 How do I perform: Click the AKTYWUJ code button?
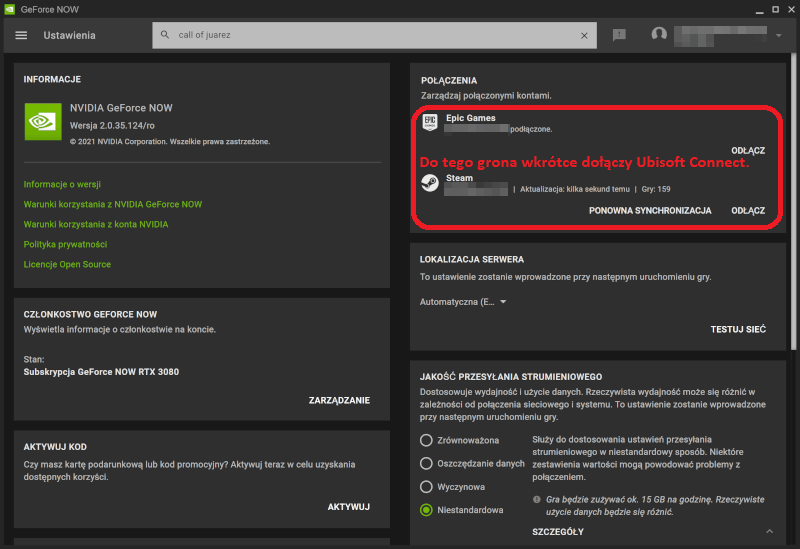click(x=348, y=507)
